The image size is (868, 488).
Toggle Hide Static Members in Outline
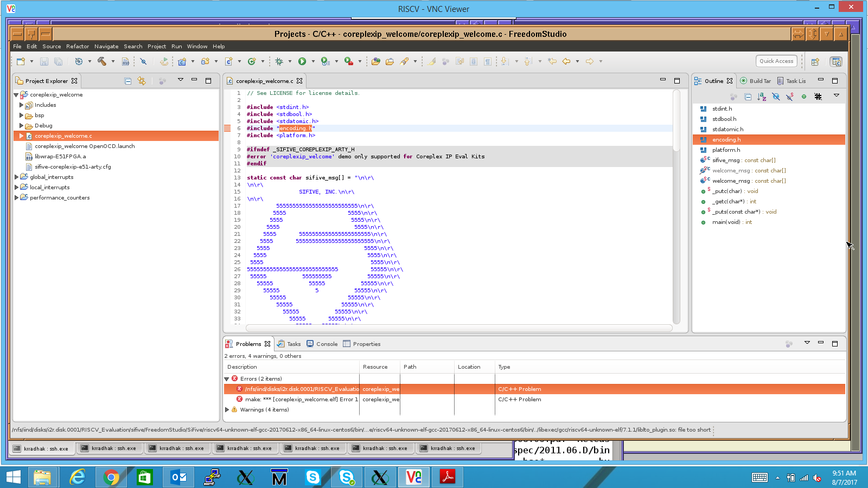(x=790, y=97)
